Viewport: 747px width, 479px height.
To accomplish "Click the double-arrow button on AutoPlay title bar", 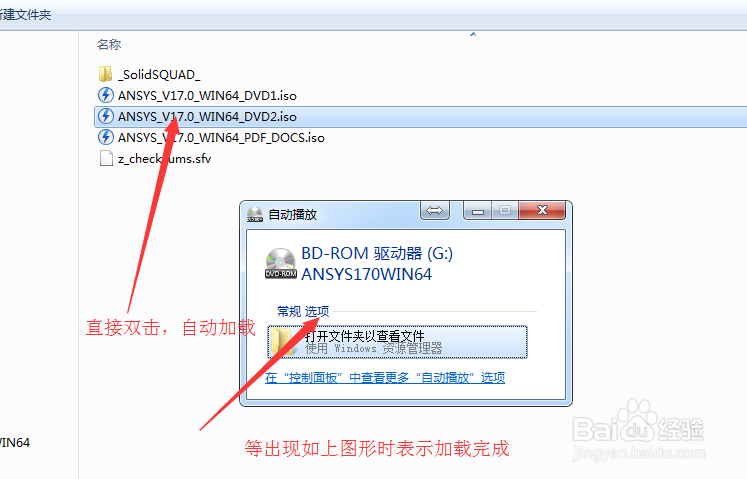I will pos(434,210).
